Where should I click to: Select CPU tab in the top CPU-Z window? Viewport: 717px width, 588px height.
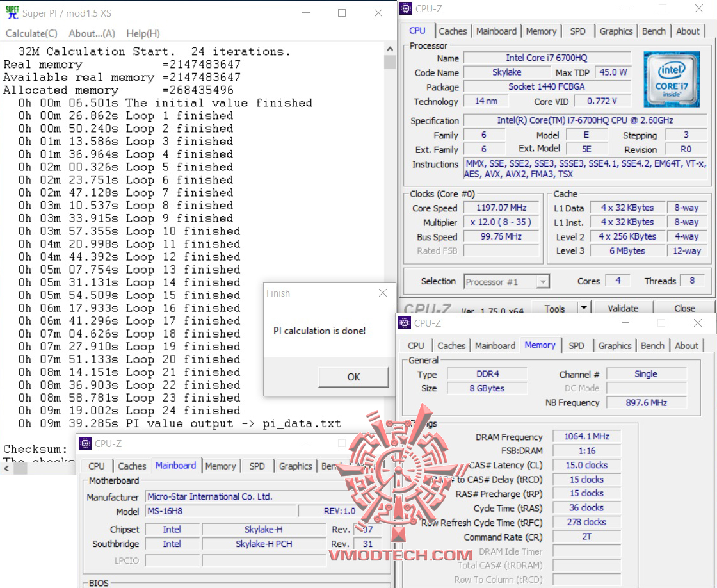(417, 30)
